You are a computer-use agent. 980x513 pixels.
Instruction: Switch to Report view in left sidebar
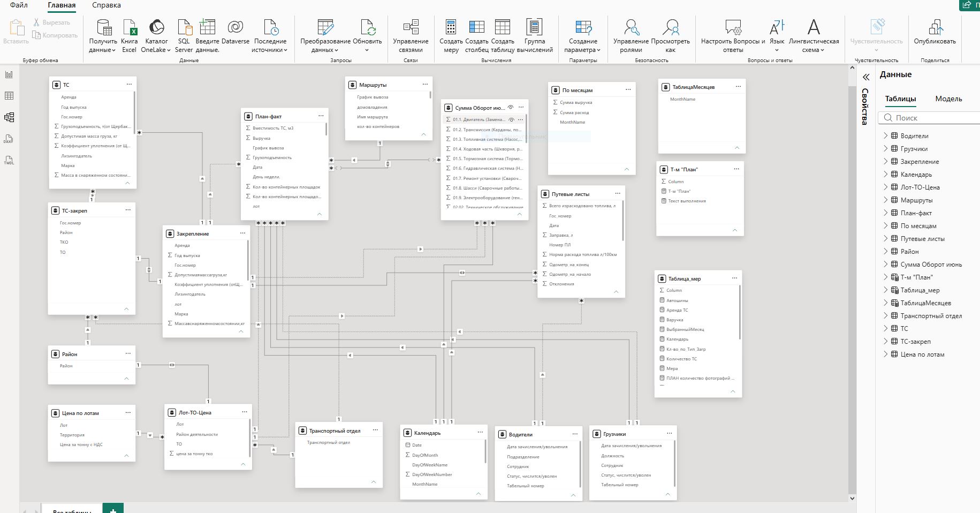(x=9, y=74)
